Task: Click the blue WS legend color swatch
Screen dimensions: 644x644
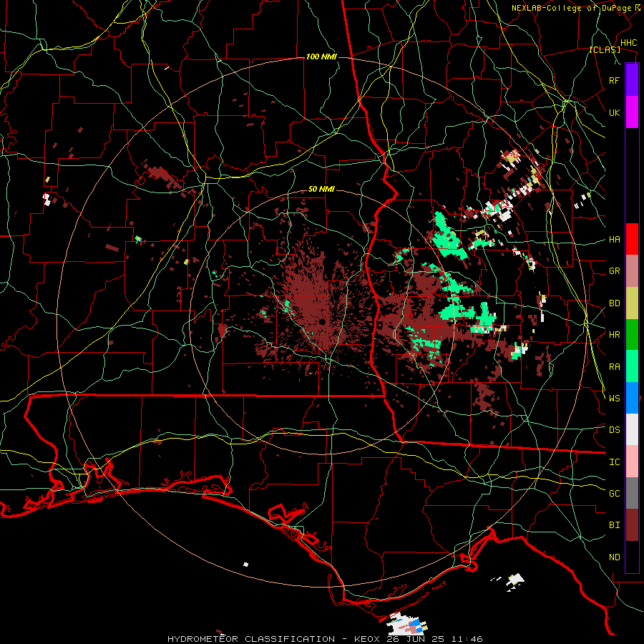Action: (x=632, y=398)
